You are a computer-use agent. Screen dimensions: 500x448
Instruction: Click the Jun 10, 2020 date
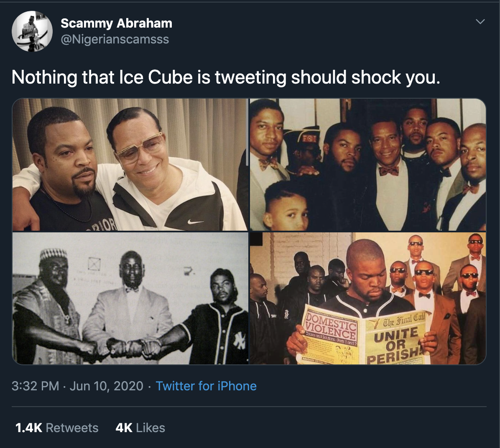[x=106, y=386]
